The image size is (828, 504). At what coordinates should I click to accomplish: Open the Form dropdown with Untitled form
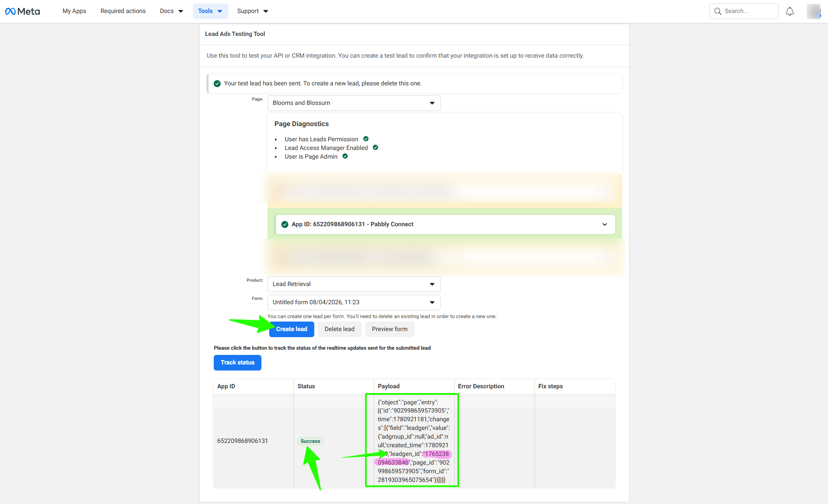coord(354,302)
